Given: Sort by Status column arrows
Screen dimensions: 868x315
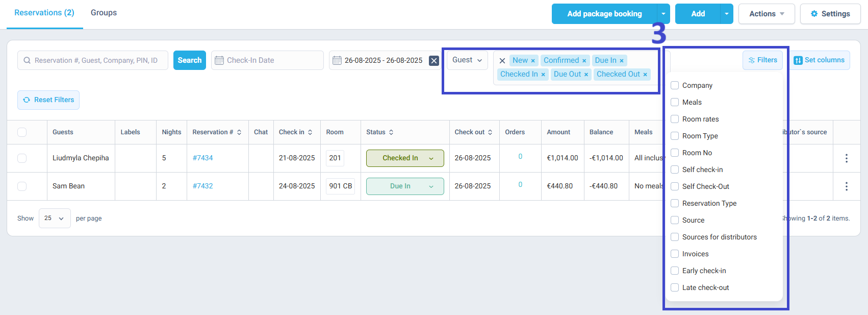Looking at the screenshot, I should [391, 132].
